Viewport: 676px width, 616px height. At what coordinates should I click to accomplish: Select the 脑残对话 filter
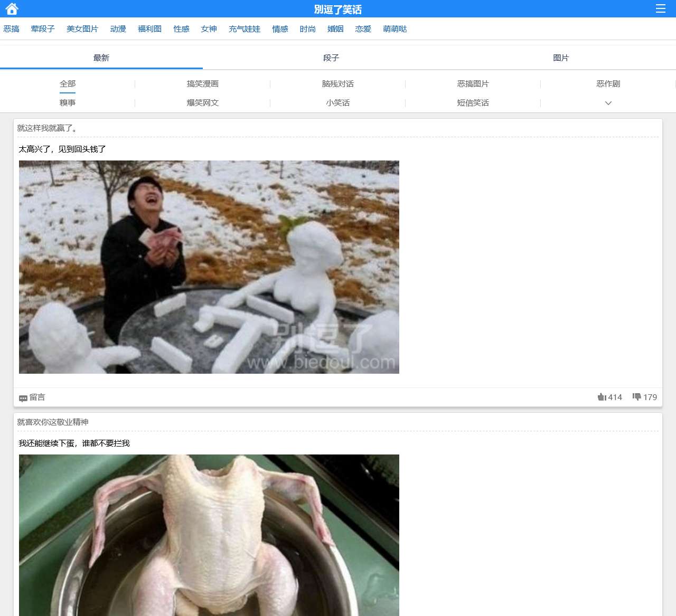tap(338, 84)
